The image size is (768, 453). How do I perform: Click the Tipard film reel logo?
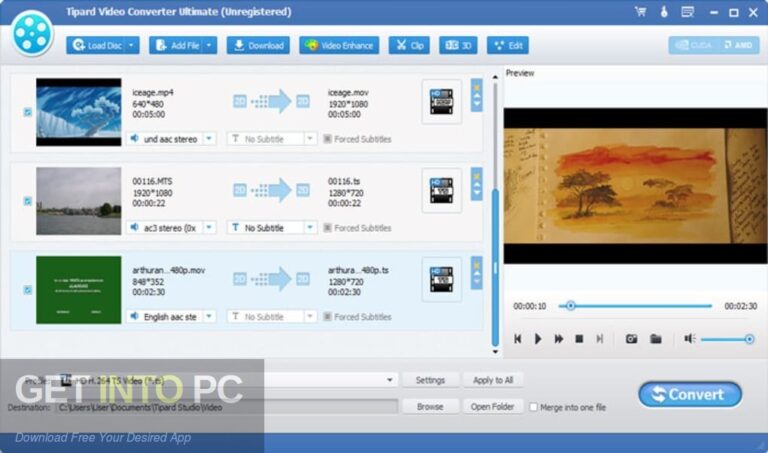click(32, 34)
